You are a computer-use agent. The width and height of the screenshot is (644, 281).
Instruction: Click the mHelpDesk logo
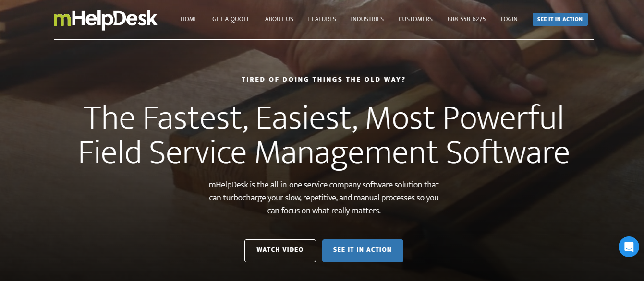point(105,19)
